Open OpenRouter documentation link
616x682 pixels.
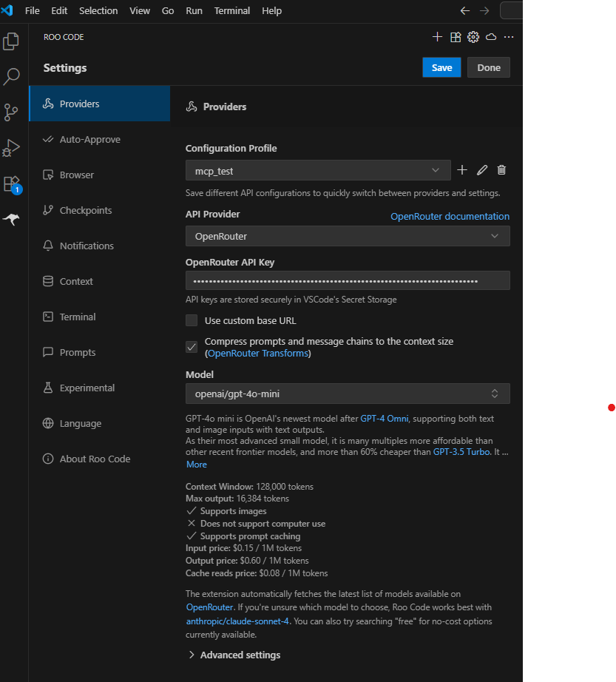(450, 216)
